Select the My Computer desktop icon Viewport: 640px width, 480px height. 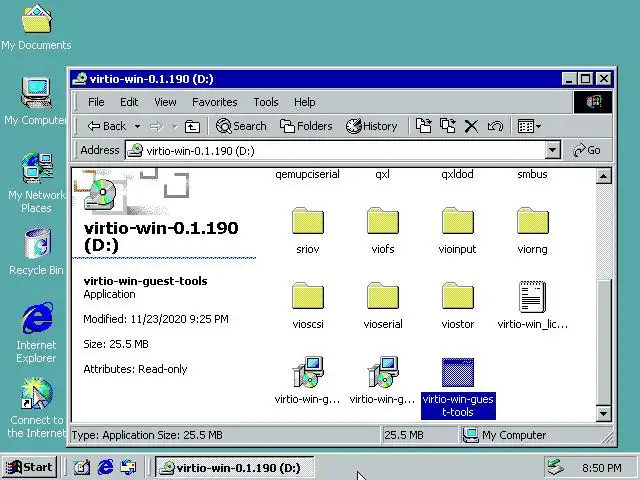click(x=36, y=101)
